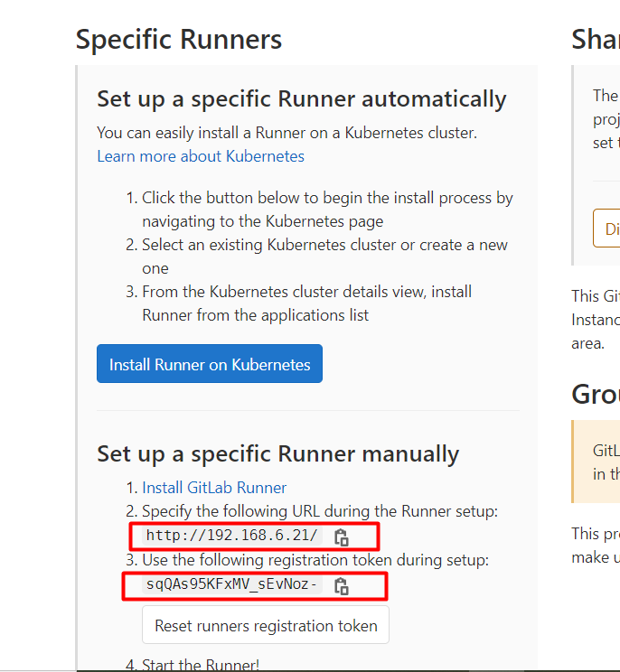The height and width of the screenshot is (672, 620).
Task: Click 'Specify the following URL' step text
Action: tap(320, 511)
